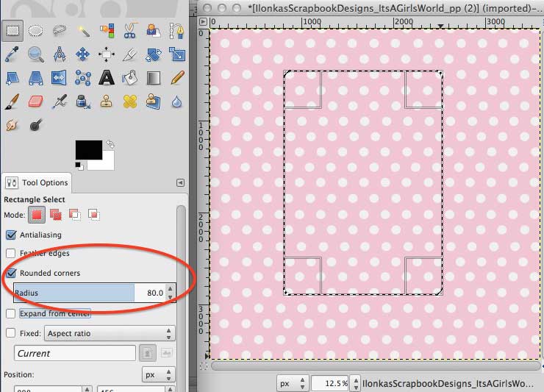Select the Heal bandage tool

[130, 101]
